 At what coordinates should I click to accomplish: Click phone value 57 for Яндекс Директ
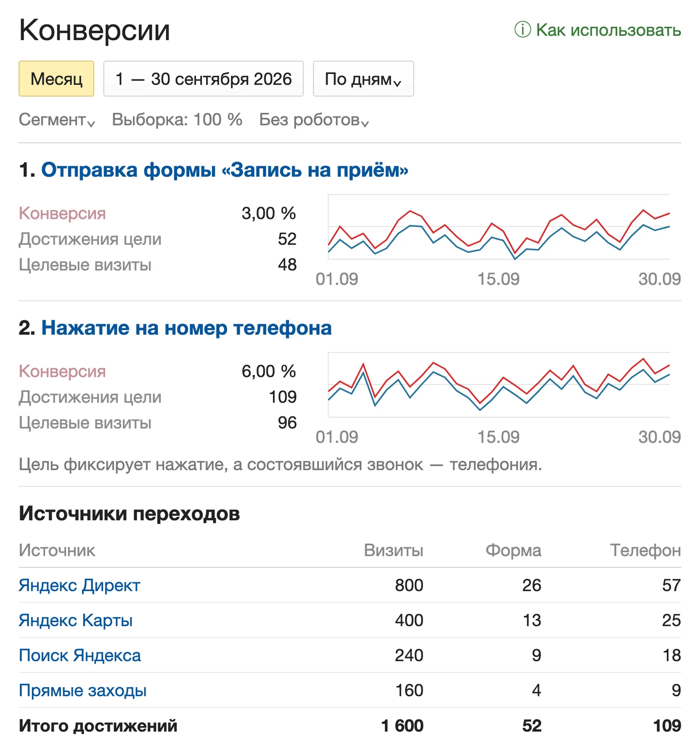tap(672, 585)
